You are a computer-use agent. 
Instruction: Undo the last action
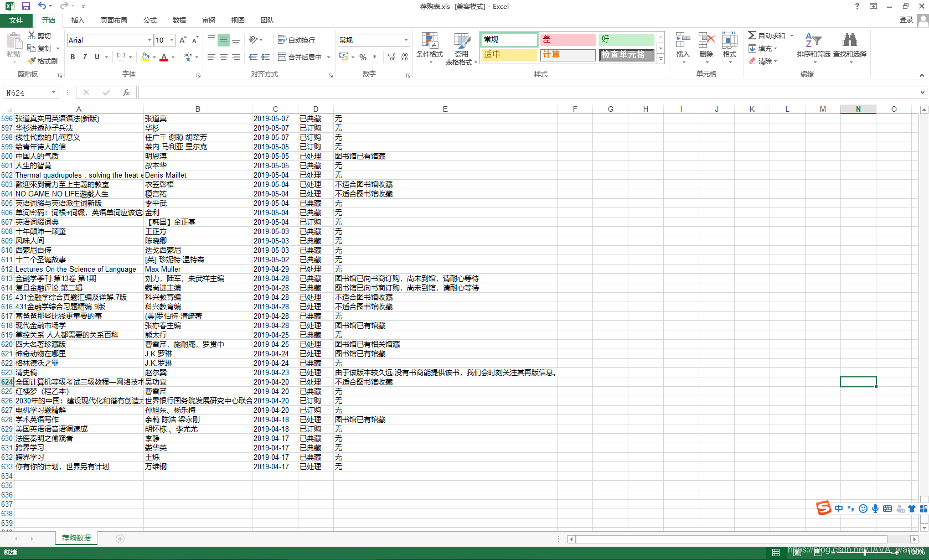point(42,6)
